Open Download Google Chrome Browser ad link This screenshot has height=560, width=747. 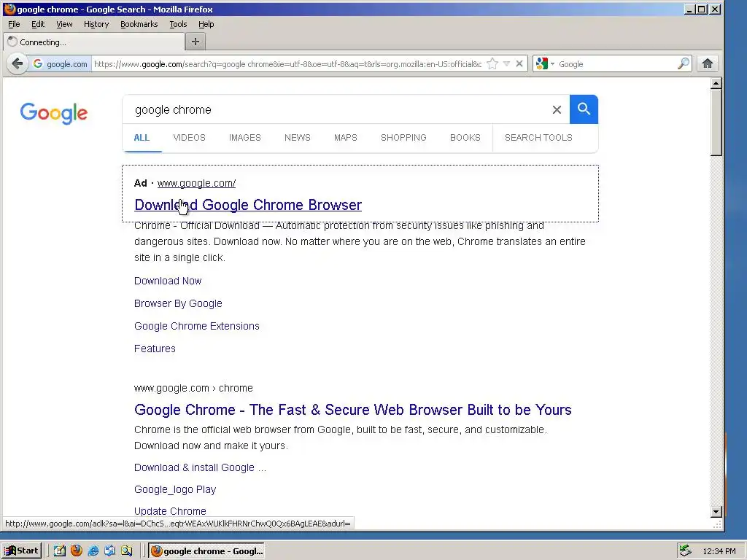pos(248,205)
